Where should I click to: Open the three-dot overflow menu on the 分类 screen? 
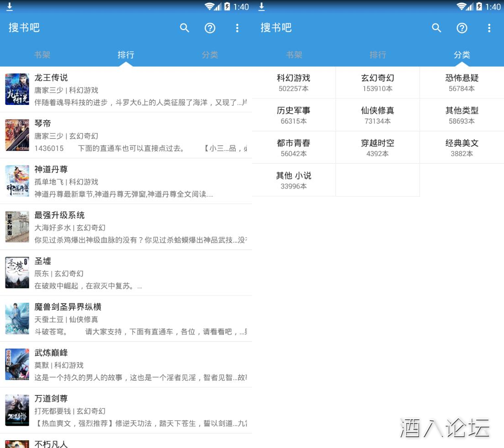pos(489,28)
